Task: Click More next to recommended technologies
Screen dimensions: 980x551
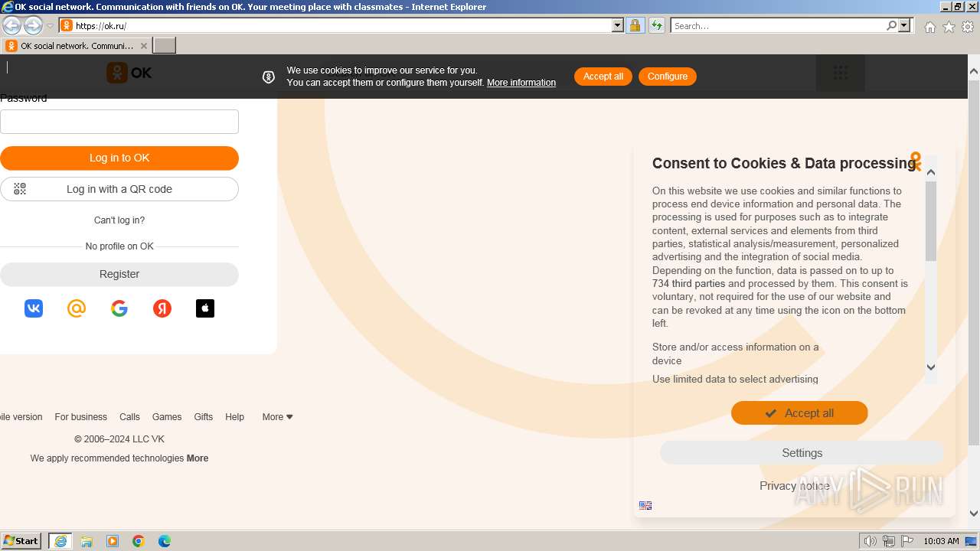Action: pyautogui.click(x=198, y=458)
